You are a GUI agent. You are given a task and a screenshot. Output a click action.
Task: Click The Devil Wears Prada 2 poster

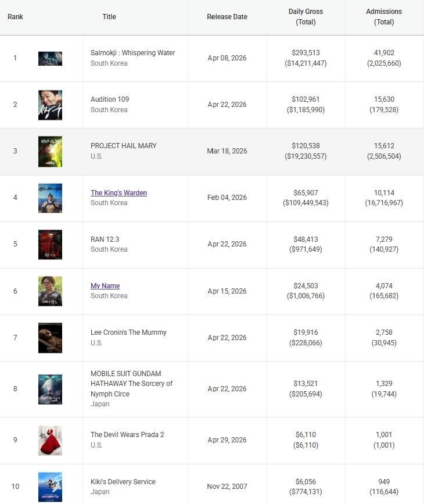[x=50, y=440]
